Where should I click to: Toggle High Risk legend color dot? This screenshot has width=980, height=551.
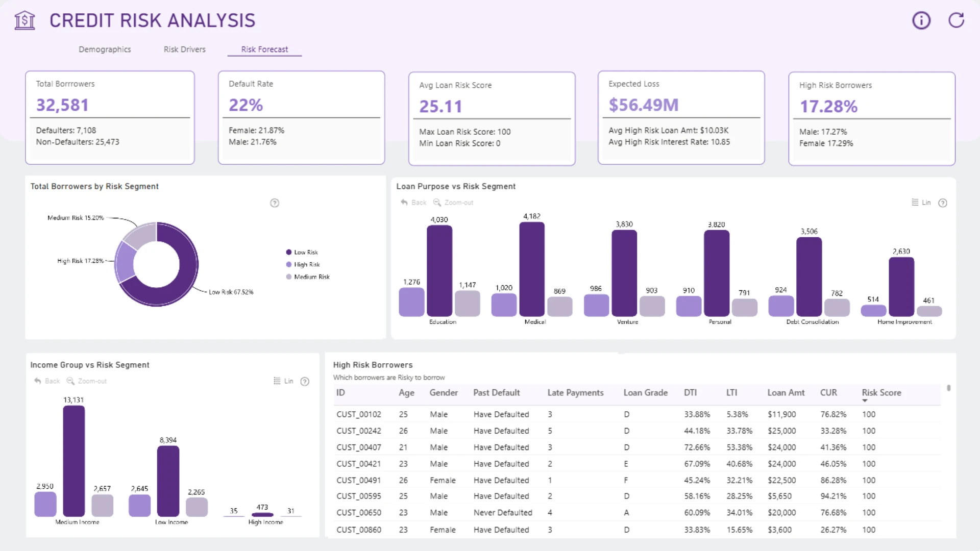tap(289, 264)
